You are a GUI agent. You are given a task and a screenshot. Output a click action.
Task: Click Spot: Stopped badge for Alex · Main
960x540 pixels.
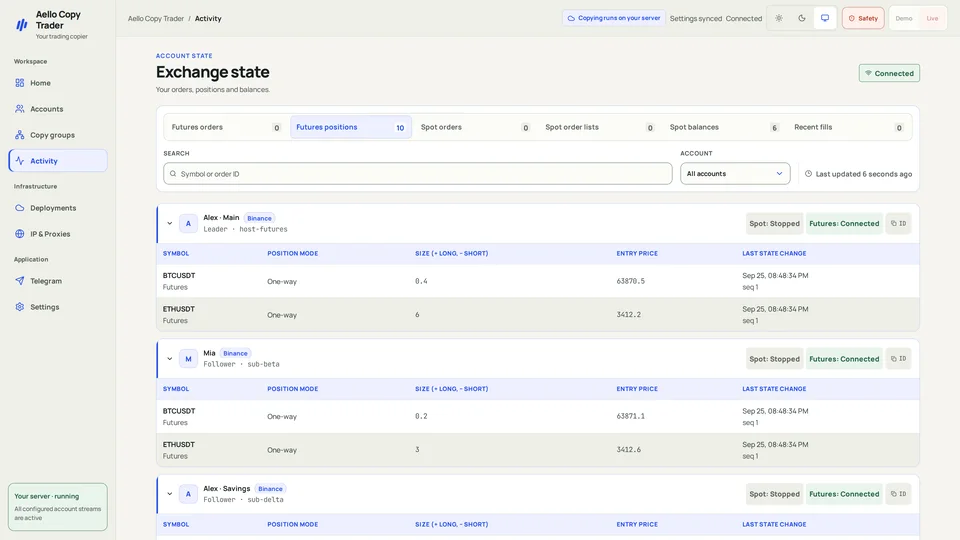[x=774, y=223]
